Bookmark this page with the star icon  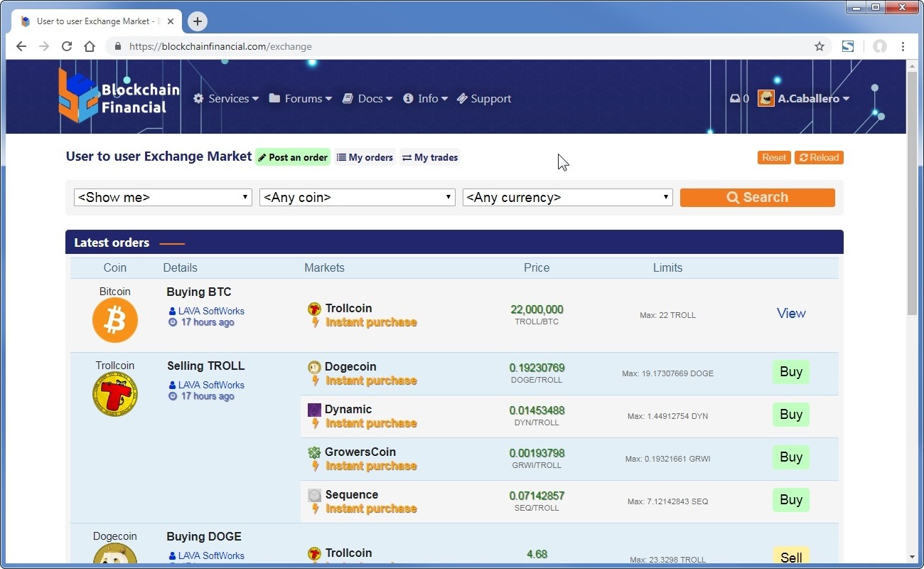[819, 46]
